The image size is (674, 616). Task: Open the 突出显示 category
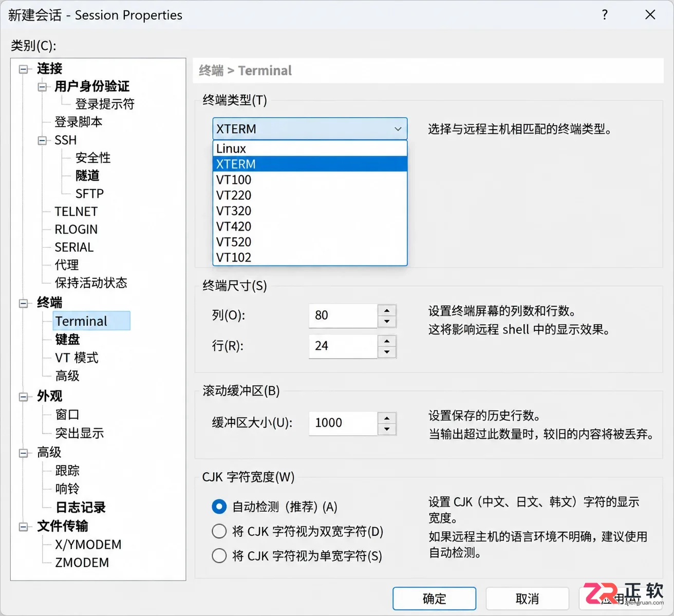pyautogui.click(x=80, y=434)
